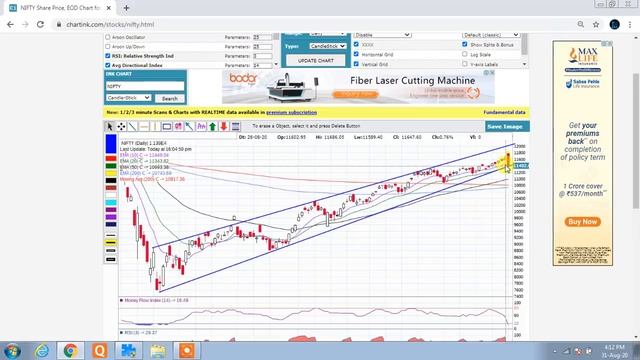Uncheck RSI: Relative Strength Ind checkbox
Viewport: 640px width, 360px height.
tap(108, 56)
